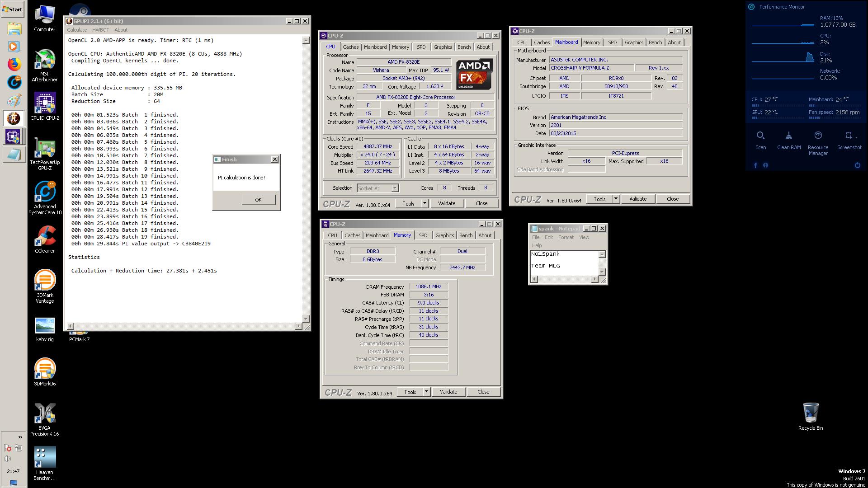This screenshot has height=488, width=868.
Task: Switch to the CPU-Z taskbar group
Action: [x=14, y=136]
